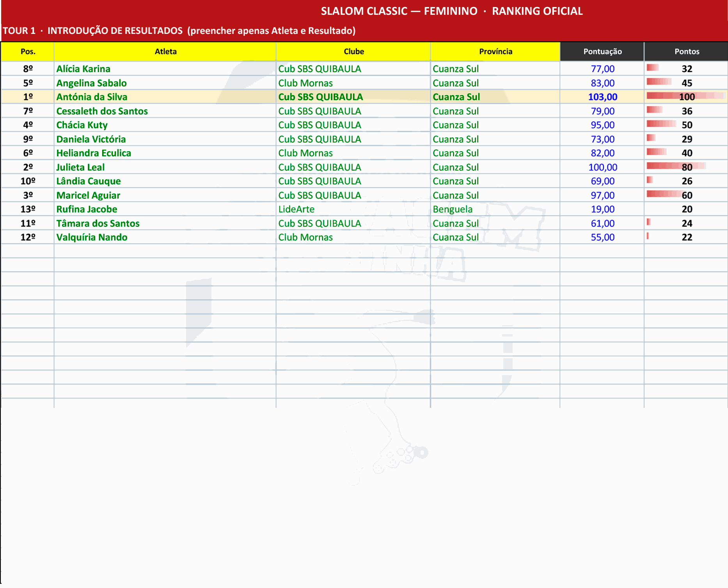Image resolution: width=728 pixels, height=588 pixels.
Task: Select the Pos. column header
Action: point(28,51)
